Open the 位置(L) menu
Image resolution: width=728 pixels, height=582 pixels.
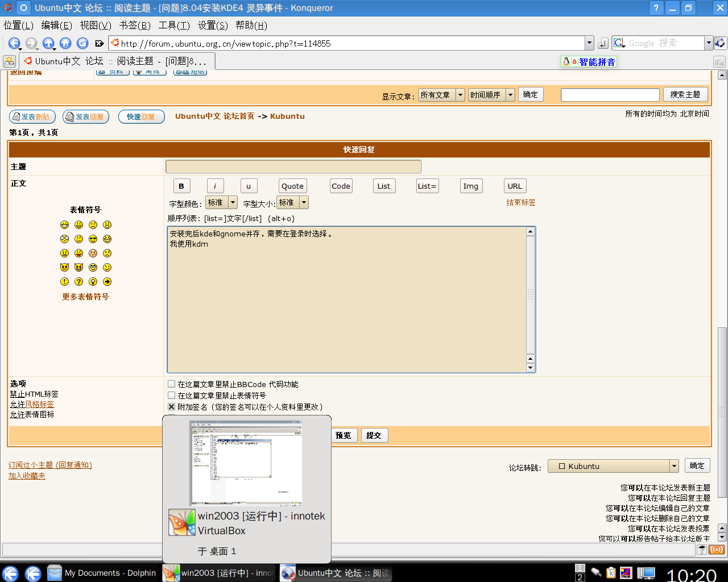18,26
